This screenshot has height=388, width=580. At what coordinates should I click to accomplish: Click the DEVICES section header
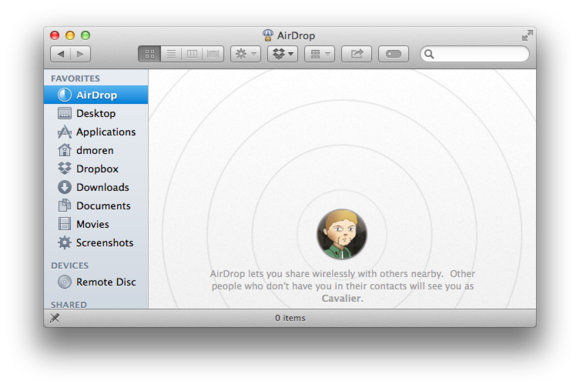point(70,266)
